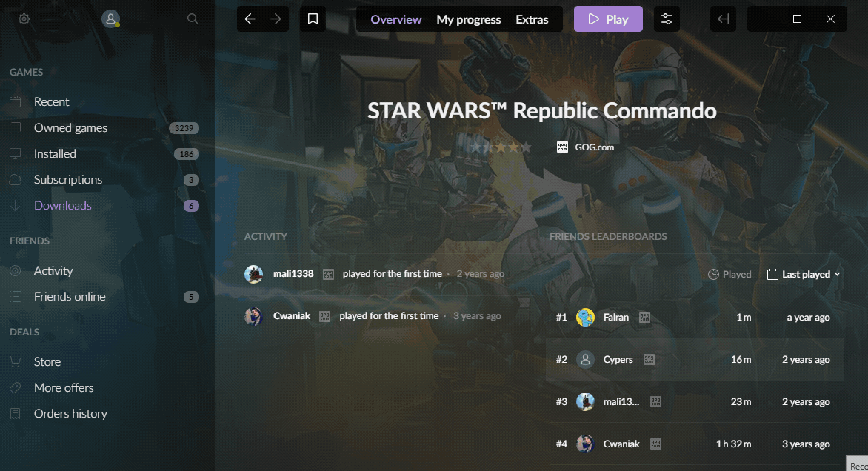Open settings with the gear icon
The height and width of the screenshot is (471, 868).
[x=24, y=19]
